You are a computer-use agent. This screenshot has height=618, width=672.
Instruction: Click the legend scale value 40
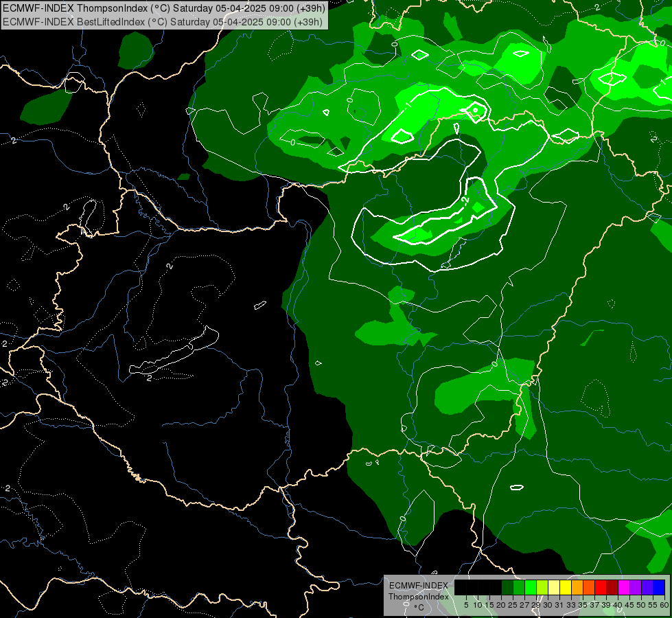pyautogui.click(x=618, y=605)
